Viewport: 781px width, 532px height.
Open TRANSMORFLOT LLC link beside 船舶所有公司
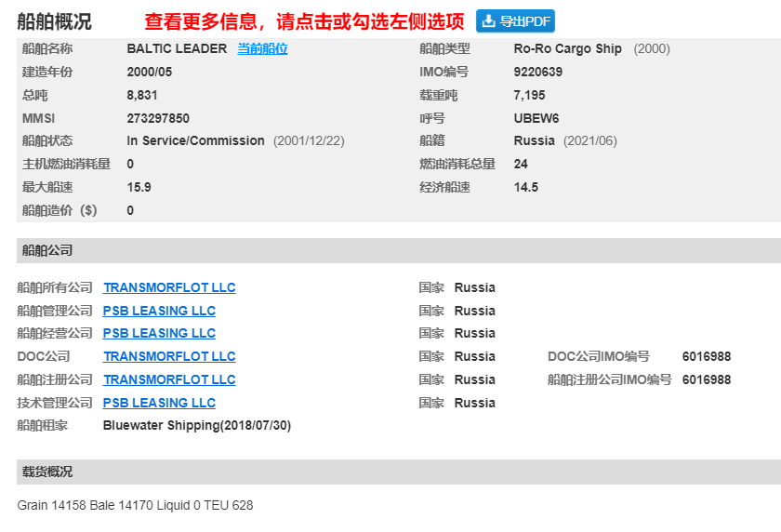[x=169, y=287]
